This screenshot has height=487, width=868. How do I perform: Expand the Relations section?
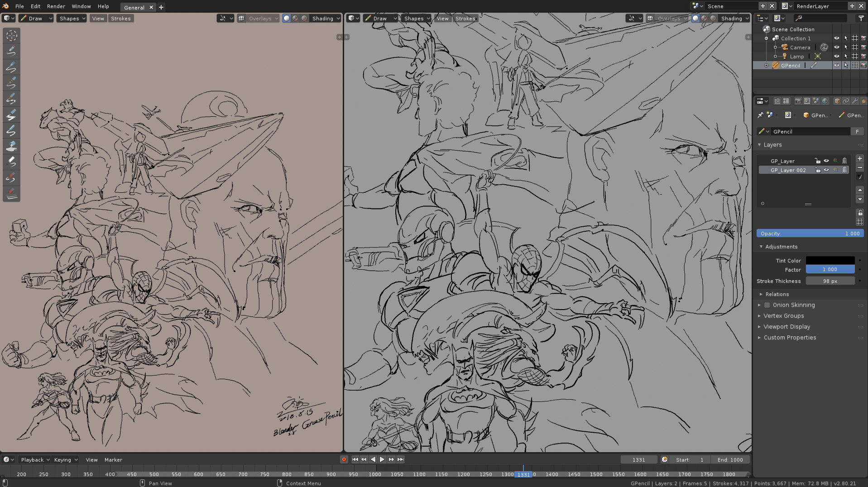[761, 294]
